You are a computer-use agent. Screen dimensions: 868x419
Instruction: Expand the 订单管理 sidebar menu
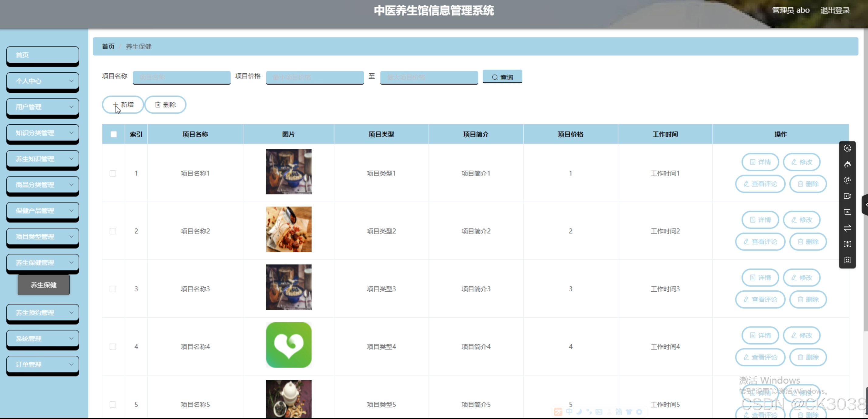click(43, 364)
